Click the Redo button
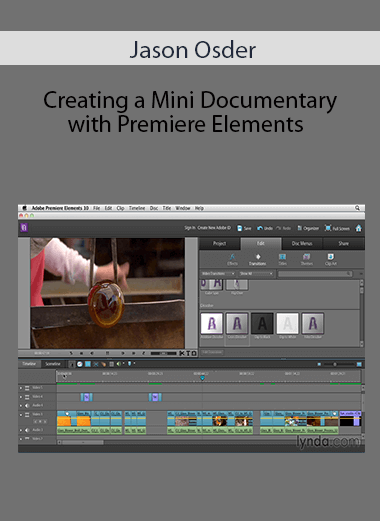 click(x=283, y=228)
